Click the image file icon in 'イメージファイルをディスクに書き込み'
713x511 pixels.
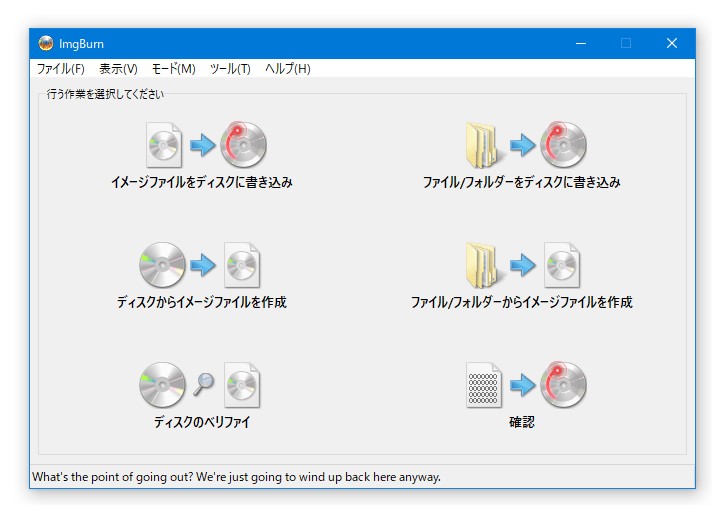tap(164, 145)
